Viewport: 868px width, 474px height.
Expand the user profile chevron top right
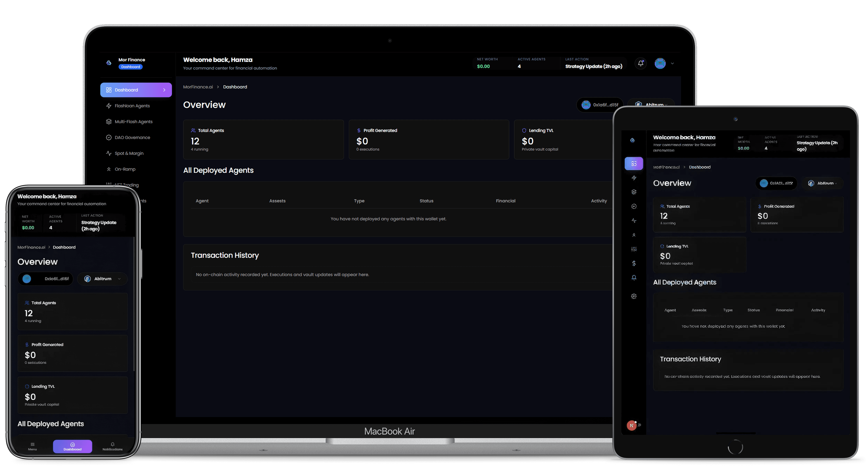(672, 63)
